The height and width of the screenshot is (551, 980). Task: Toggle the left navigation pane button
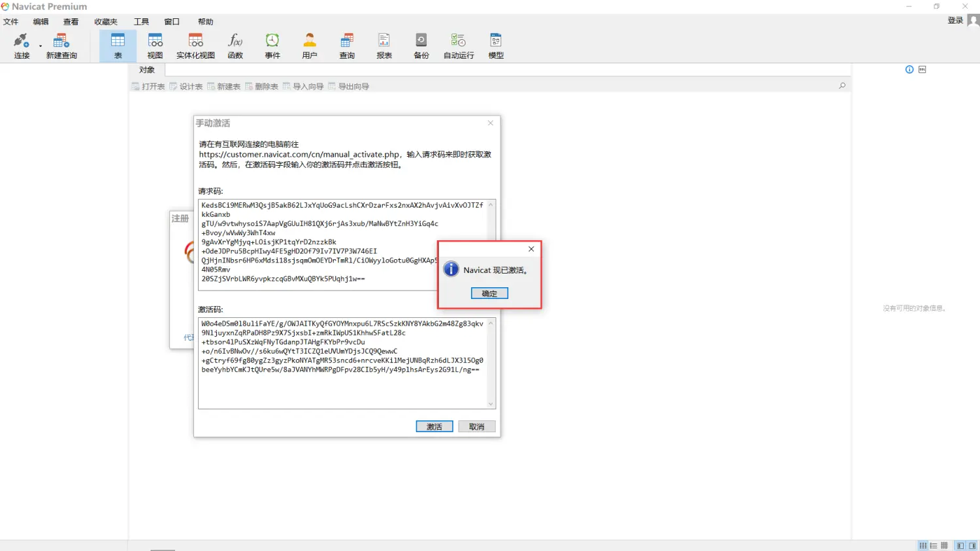coord(960,546)
